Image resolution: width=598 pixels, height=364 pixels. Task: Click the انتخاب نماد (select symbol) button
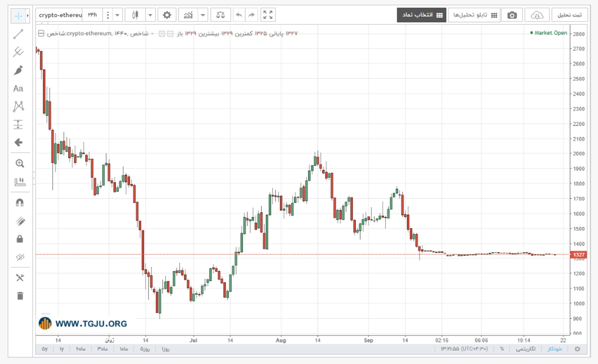tap(421, 15)
